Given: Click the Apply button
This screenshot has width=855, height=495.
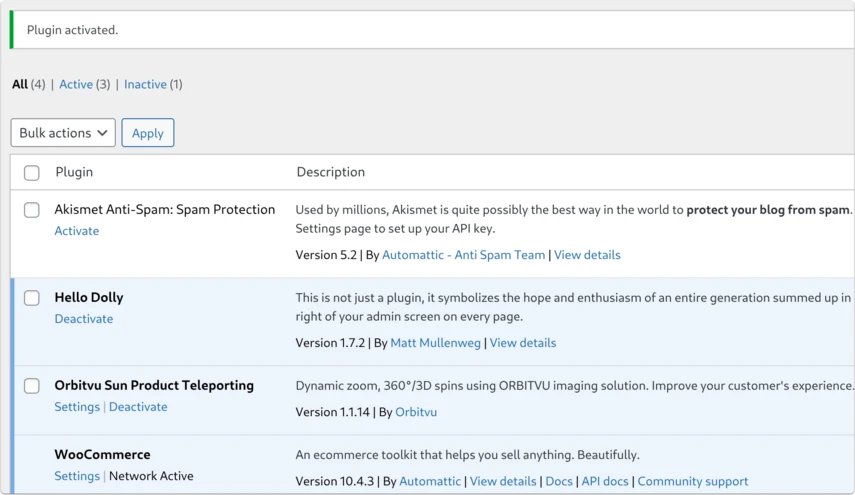Looking at the screenshot, I should (x=148, y=132).
